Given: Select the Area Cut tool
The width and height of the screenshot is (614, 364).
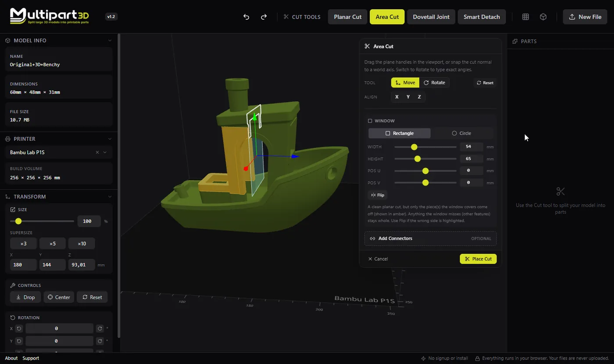Looking at the screenshot, I should pyautogui.click(x=387, y=17).
